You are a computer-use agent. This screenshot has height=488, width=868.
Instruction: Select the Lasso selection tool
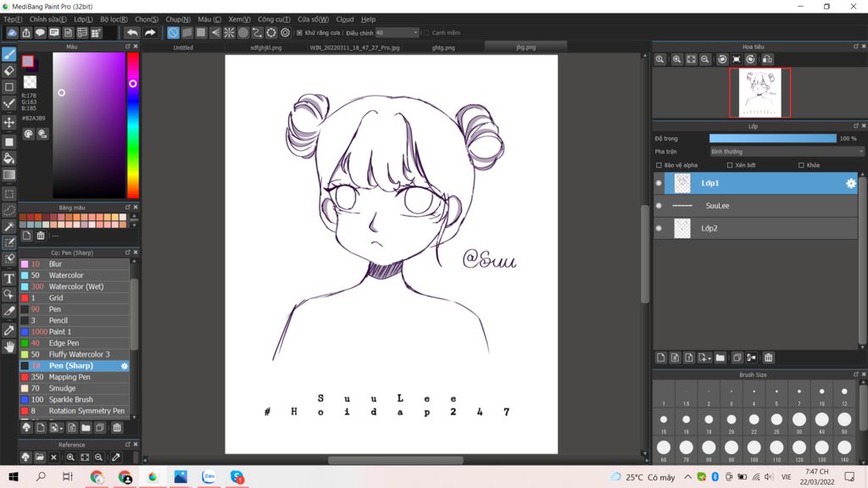8,211
